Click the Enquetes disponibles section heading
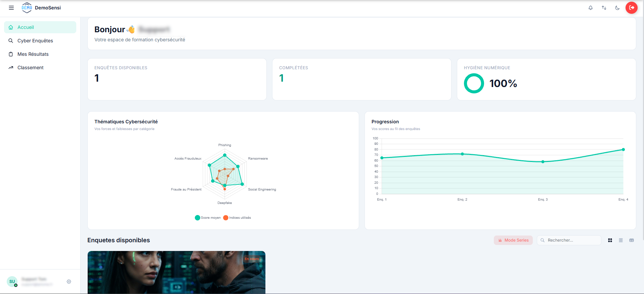644x294 pixels. click(119, 240)
